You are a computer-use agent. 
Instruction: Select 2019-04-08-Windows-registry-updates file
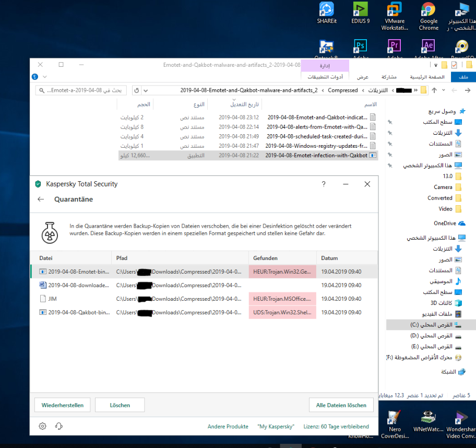click(x=248, y=146)
